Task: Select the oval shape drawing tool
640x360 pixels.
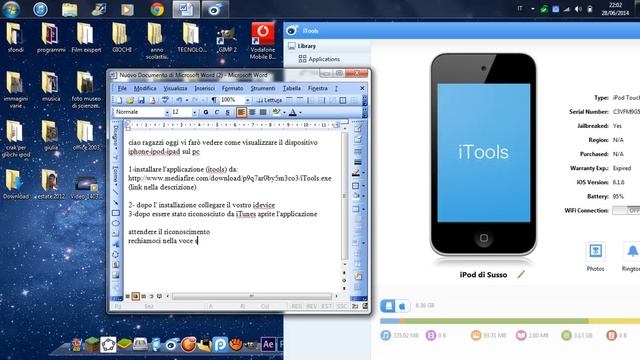Action: coord(116,223)
